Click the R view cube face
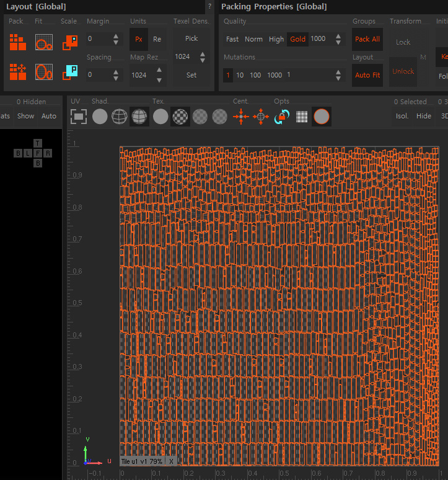The height and width of the screenshot is (480, 448). click(x=48, y=153)
